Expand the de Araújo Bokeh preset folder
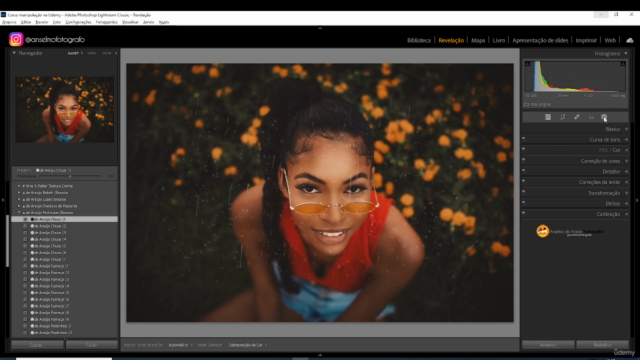Viewport: 640px width, 360px height. click(19, 193)
